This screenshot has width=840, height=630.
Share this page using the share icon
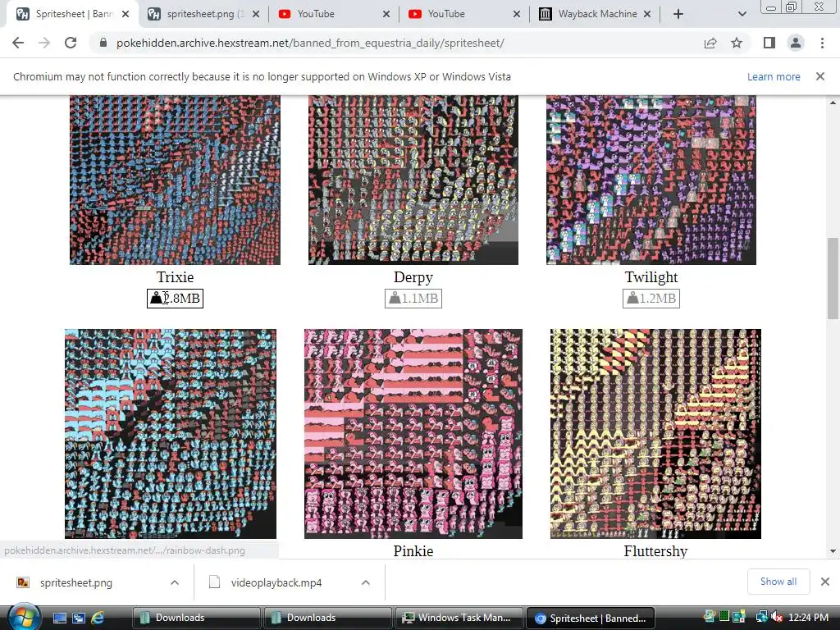[710, 43]
